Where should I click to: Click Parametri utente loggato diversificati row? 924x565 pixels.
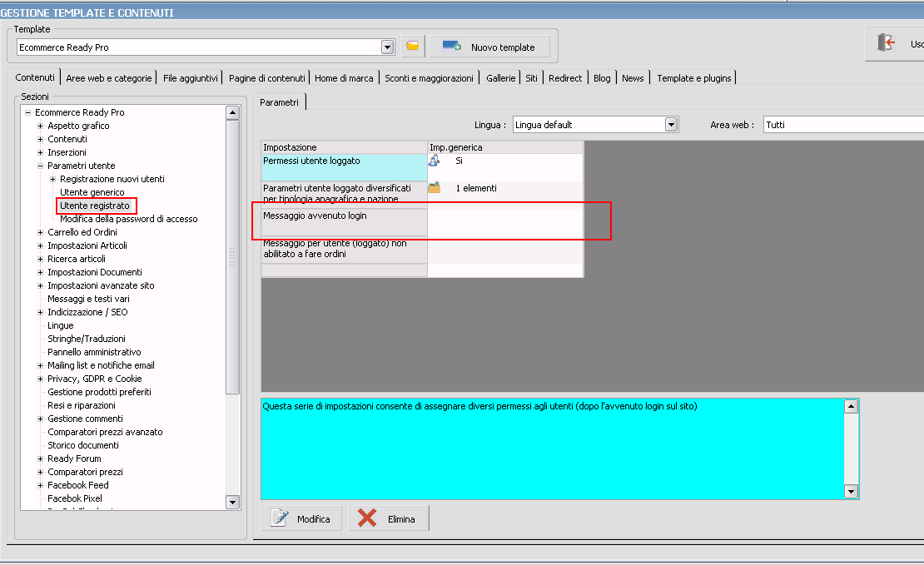click(x=423, y=195)
